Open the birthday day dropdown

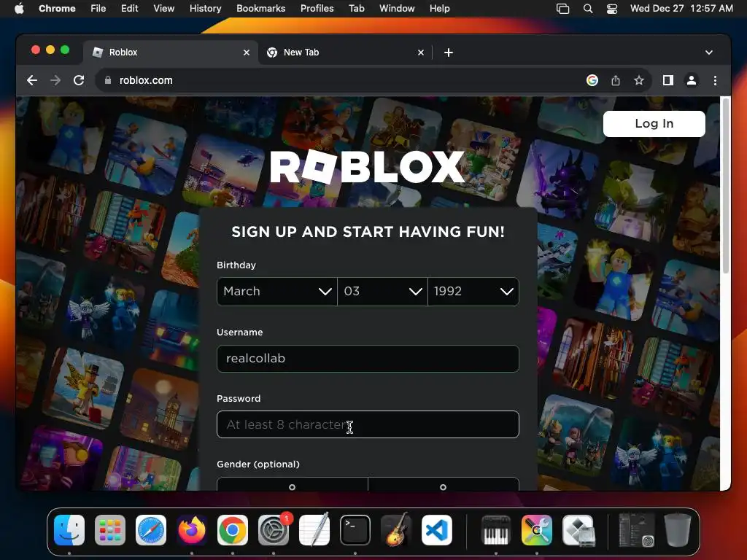coord(382,292)
